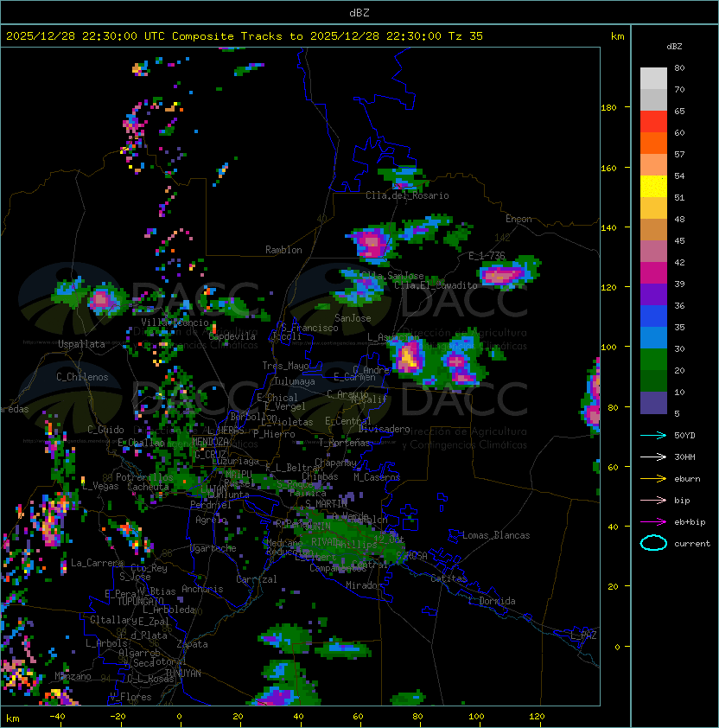Screen dimensions: 719x728
Task: Pick the red 60–65 dBZ legend swatch
Action: [653, 122]
